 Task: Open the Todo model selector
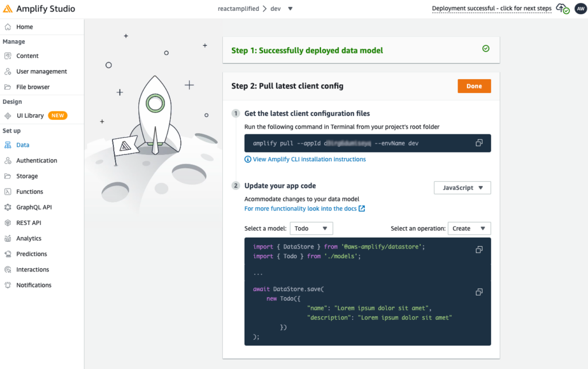click(311, 228)
